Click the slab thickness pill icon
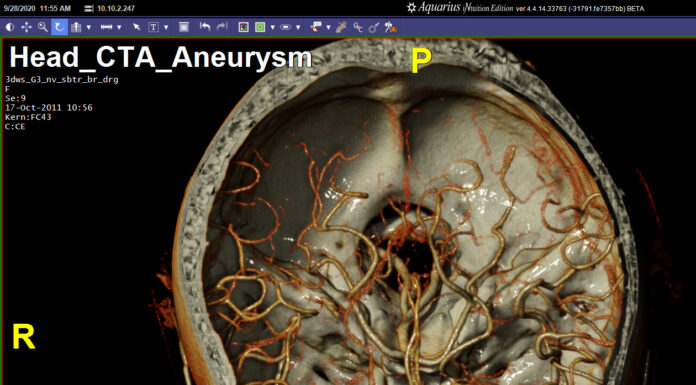696x385 pixels. tap(286, 27)
